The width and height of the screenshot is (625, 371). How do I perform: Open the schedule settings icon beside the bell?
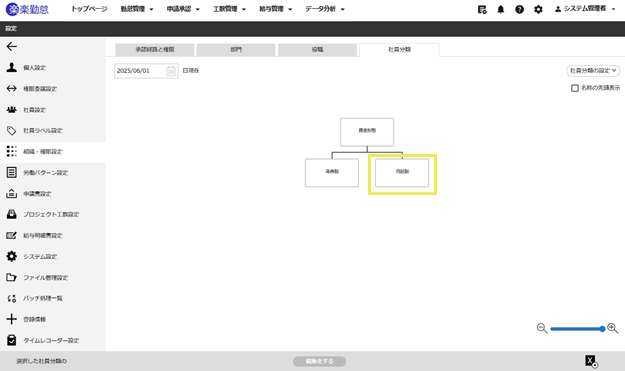(x=482, y=10)
